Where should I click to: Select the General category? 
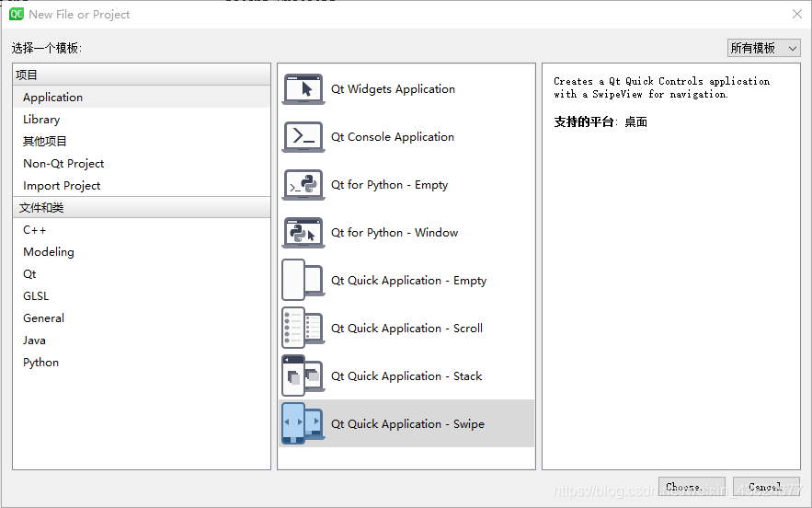coord(142,318)
